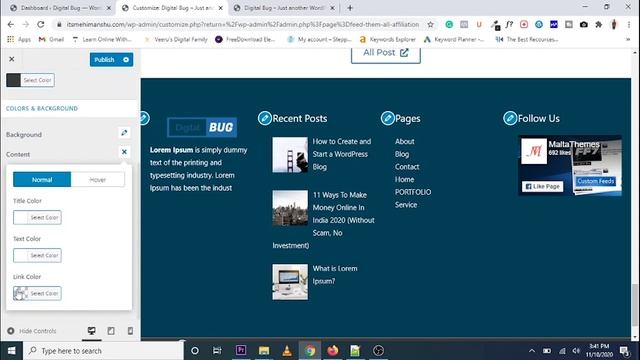Close the Customizer panel with X
Screen dimensions: 640x360
[11, 59]
